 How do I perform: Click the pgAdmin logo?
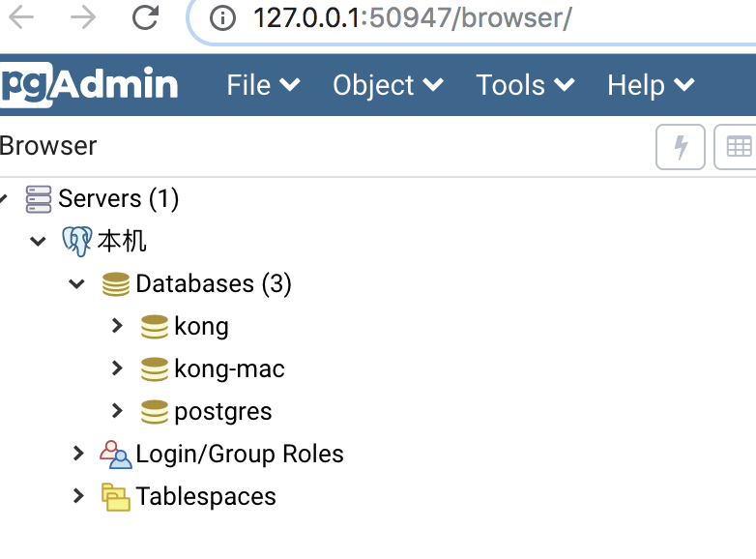coord(89,85)
